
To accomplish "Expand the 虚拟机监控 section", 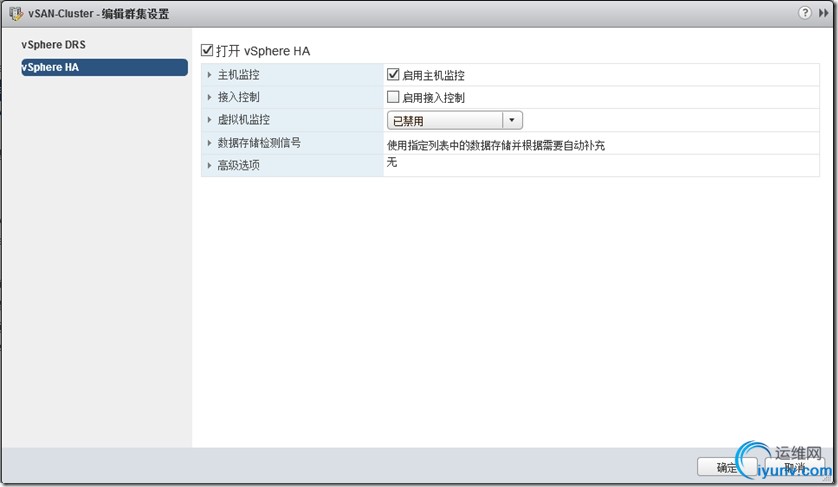I will tap(210, 120).
